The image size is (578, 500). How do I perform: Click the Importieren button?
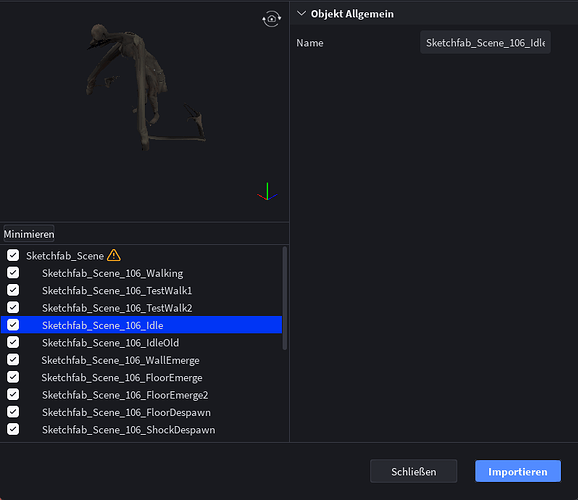point(518,471)
